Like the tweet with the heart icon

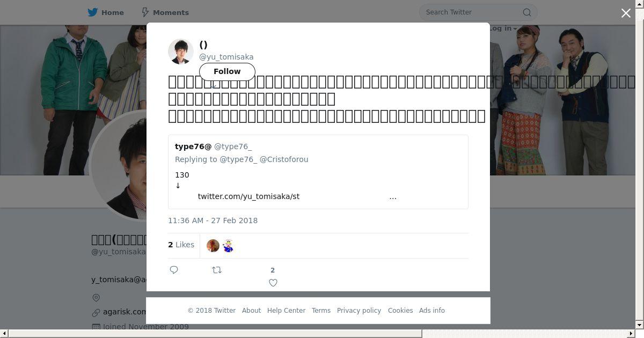(x=273, y=283)
